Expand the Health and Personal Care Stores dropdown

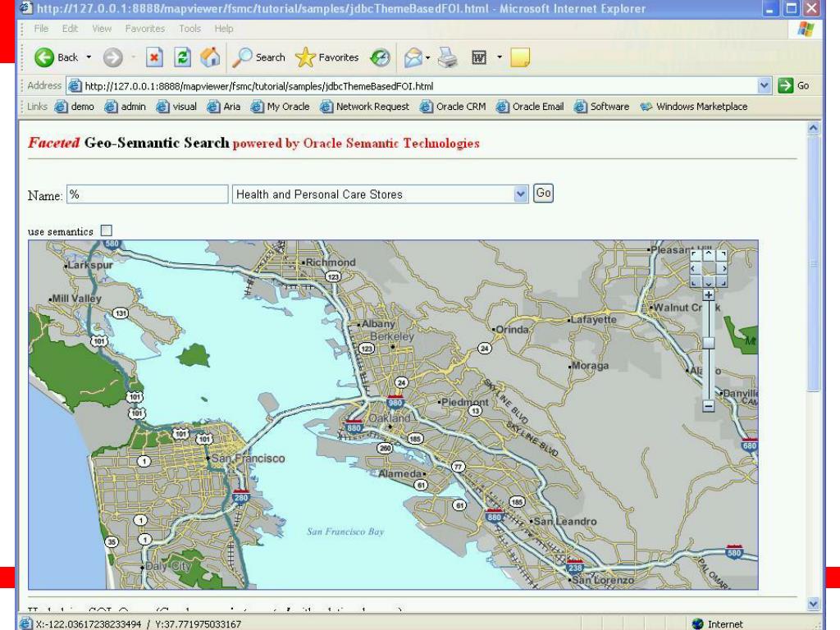pos(520,194)
